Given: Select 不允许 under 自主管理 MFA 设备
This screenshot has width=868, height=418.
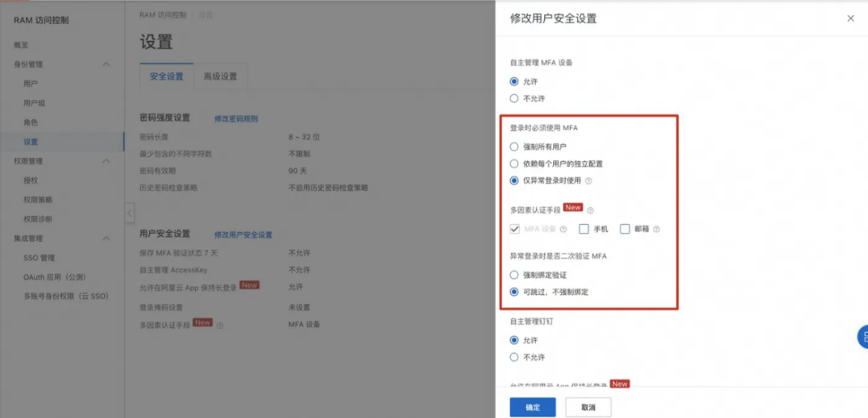Looking at the screenshot, I should pos(514,99).
